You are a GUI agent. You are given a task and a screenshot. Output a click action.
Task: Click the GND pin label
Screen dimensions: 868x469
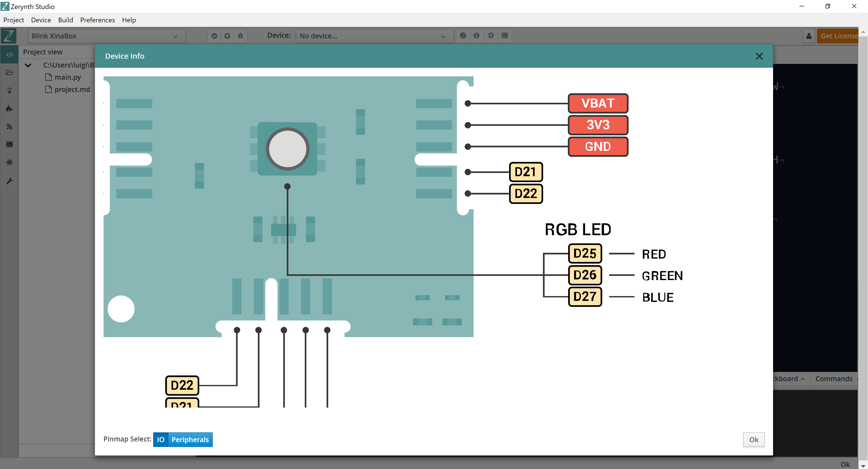click(x=598, y=147)
